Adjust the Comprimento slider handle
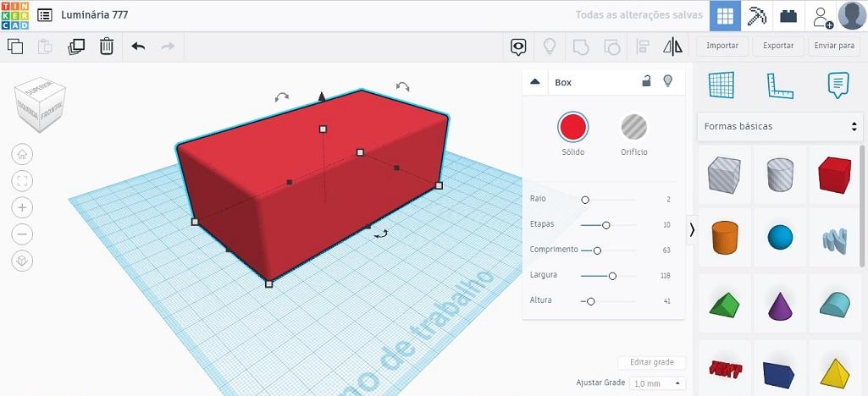The image size is (868, 396). pos(597,250)
